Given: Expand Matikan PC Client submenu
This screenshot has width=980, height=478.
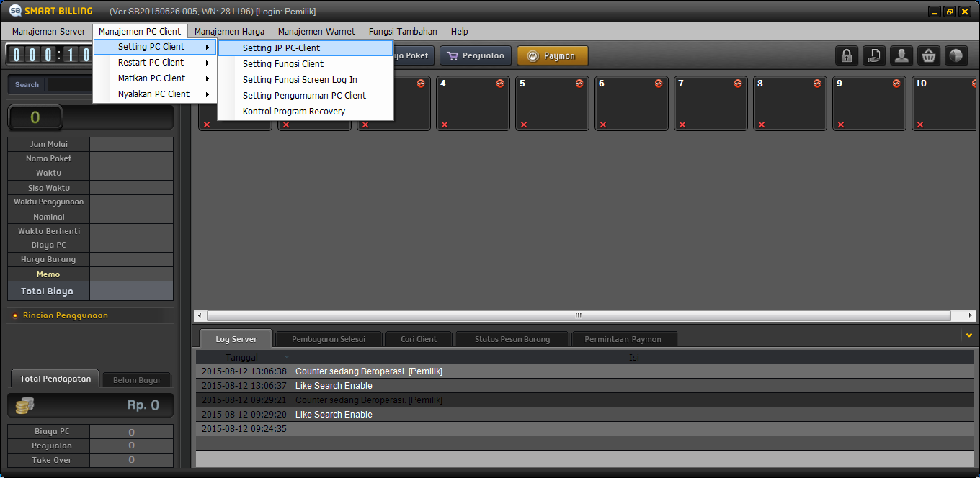Looking at the screenshot, I should tap(155, 78).
